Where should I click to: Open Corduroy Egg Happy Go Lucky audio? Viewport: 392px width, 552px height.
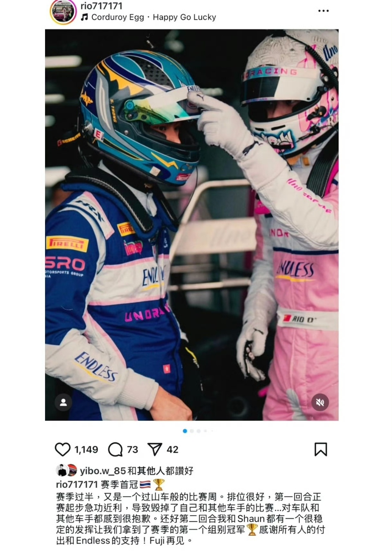(x=153, y=17)
